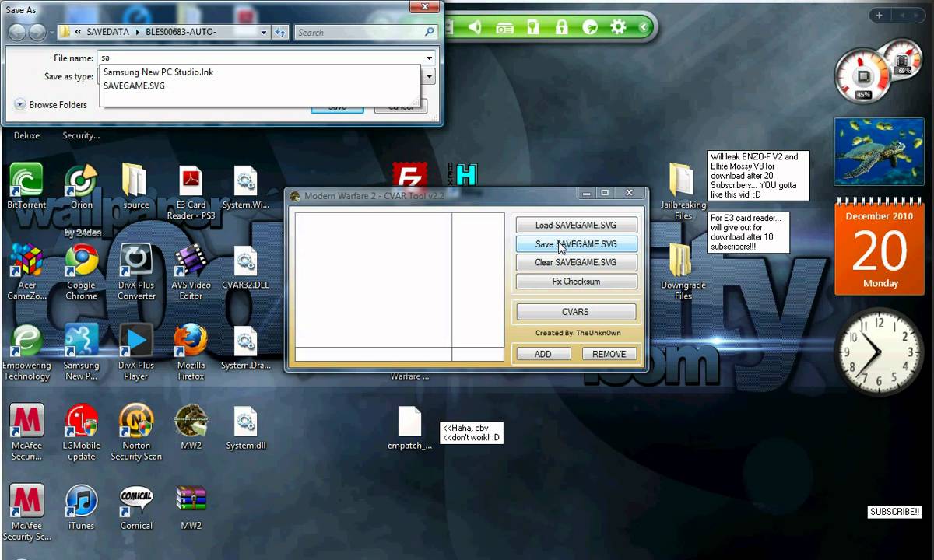Select the LGMobile update desktop shortcut
934x560 pixels.
click(81, 432)
